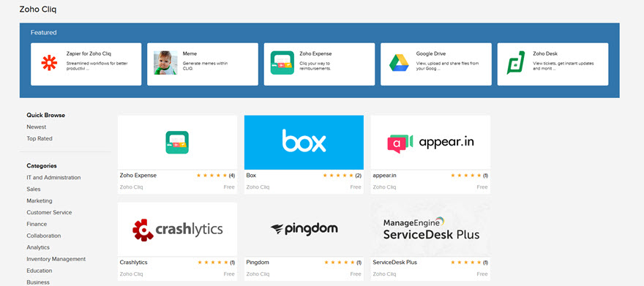Filter by Analytics category
Screen dimensions: 644x286
point(38,247)
